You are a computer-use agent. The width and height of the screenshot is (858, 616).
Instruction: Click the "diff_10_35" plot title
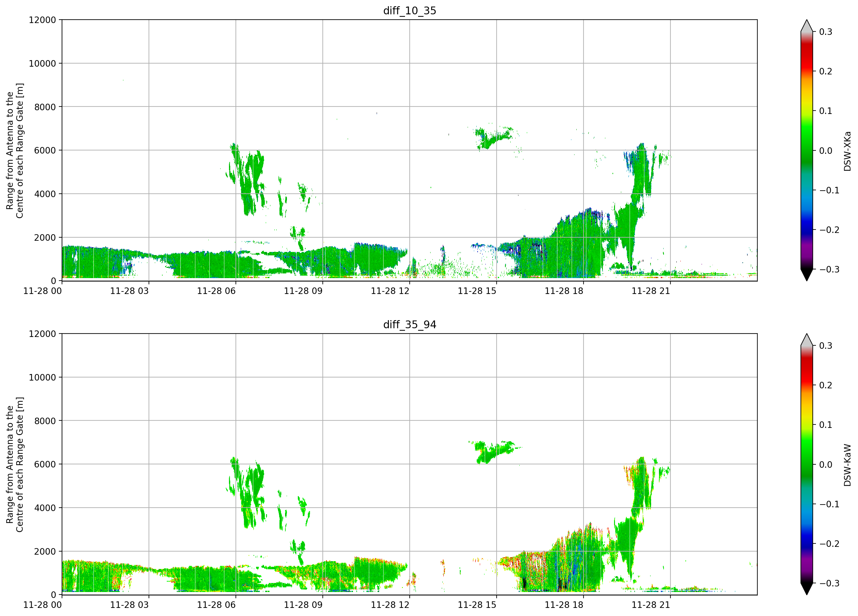tap(410, 11)
